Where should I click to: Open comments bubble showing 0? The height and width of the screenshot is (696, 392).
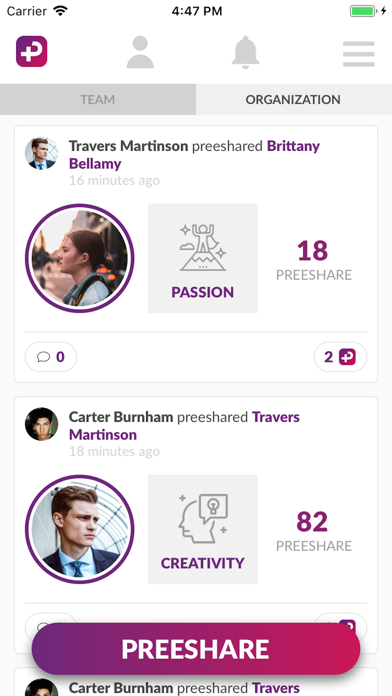tap(51, 356)
